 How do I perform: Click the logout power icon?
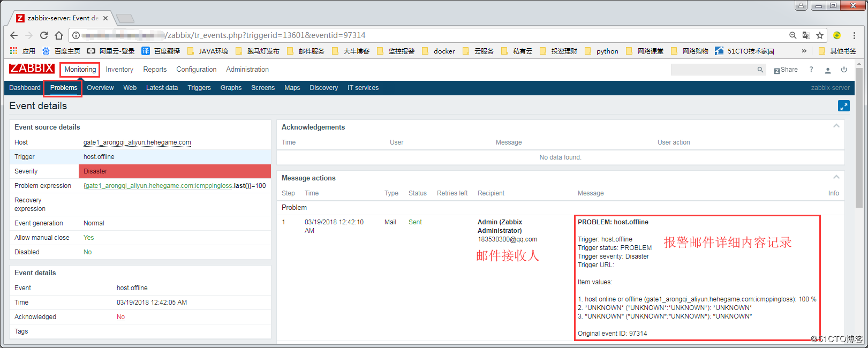844,70
